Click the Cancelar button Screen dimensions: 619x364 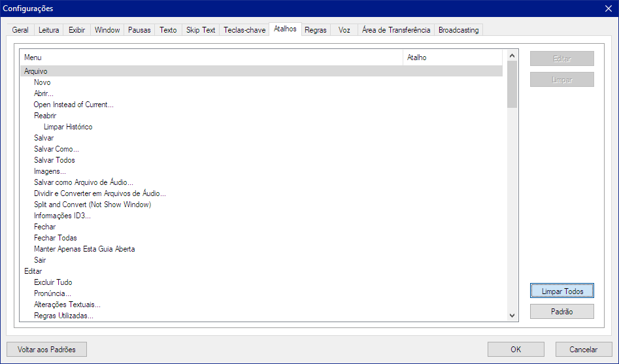584,350
